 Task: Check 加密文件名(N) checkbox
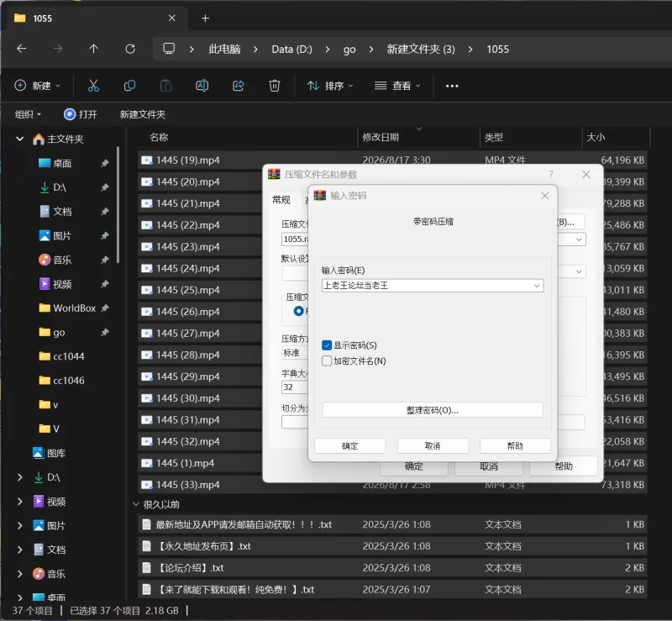click(327, 360)
